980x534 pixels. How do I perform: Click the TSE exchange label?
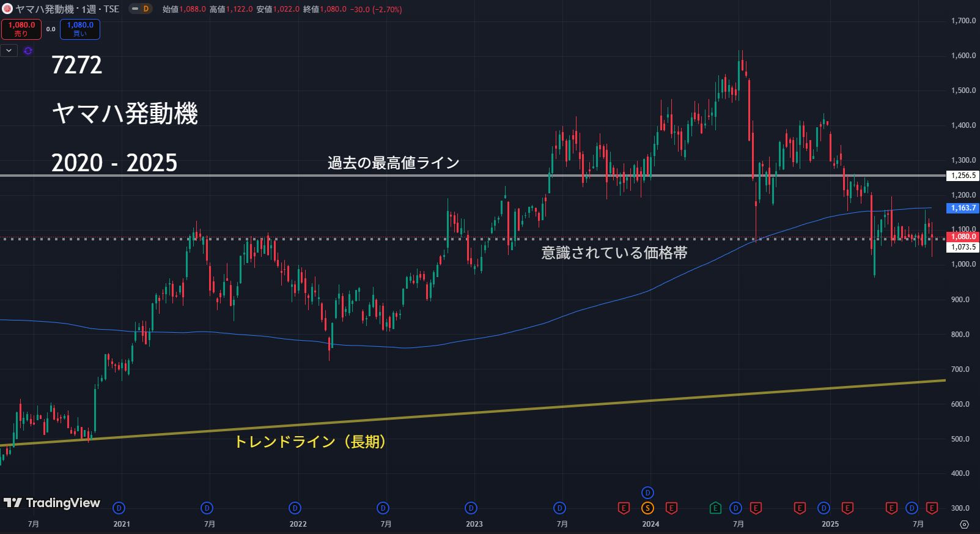[111, 9]
